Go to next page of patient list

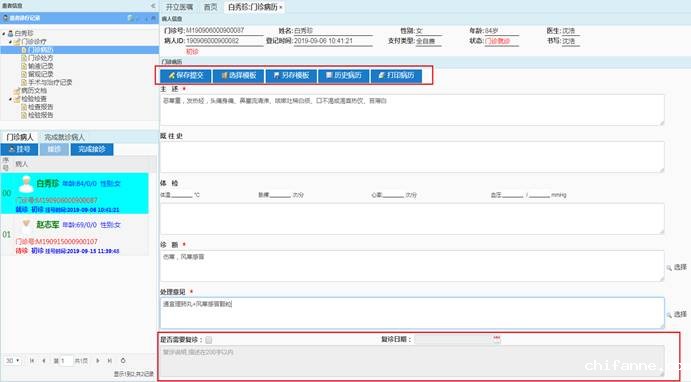[x=97, y=361]
